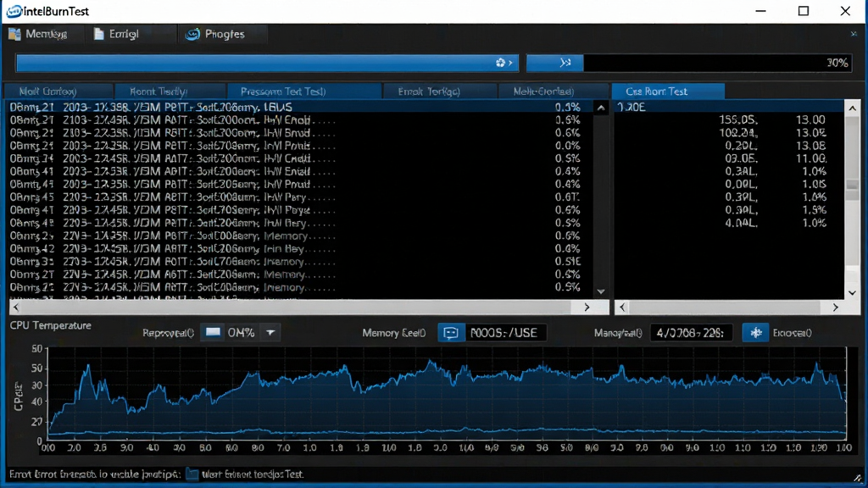Screen dimensions: 868x488
Task: Open the "Emak Tork(gc)" tab
Action: (x=440, y=91)
